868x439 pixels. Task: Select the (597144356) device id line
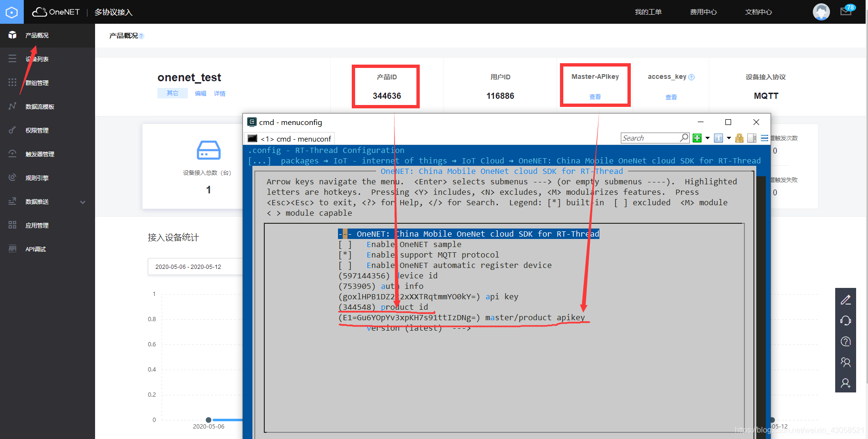388,276
